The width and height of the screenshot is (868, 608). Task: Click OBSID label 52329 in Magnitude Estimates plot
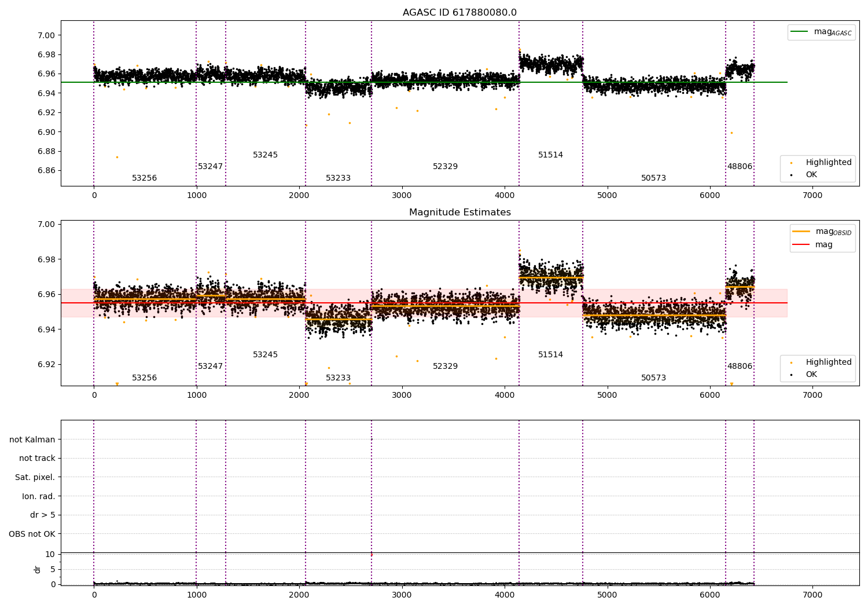tap(445, 367)
